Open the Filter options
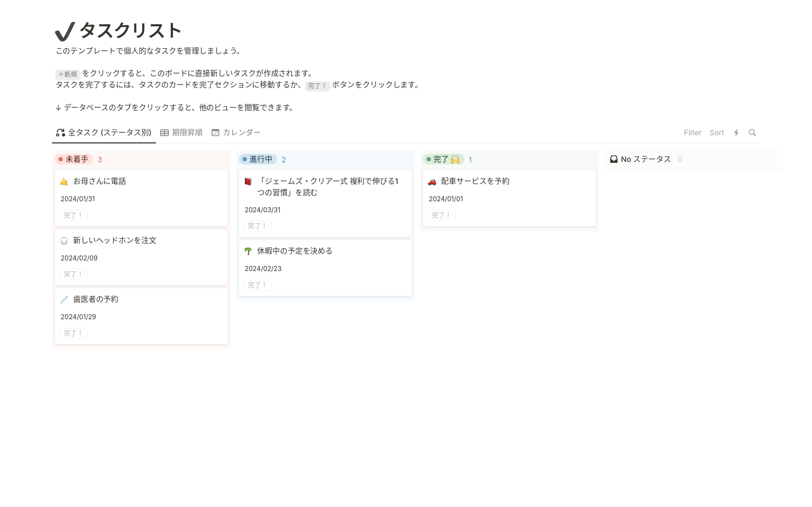812x507 pixels. tap(692, 133)
